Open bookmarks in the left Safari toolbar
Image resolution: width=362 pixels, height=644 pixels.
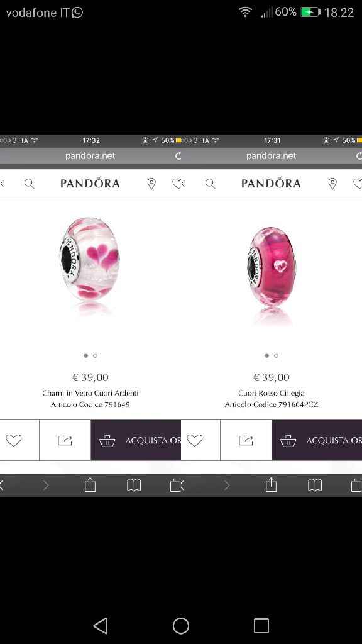click(134, 486)
